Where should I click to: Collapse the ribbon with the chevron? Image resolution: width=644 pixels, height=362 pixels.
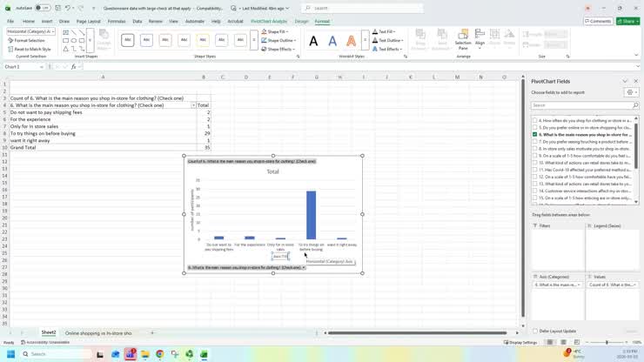[636, 55]
